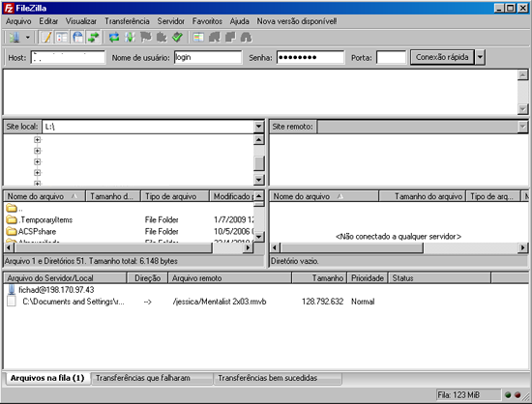Sort local files by Nome do arquivo
Screen dimensions: 532x404
44,196
